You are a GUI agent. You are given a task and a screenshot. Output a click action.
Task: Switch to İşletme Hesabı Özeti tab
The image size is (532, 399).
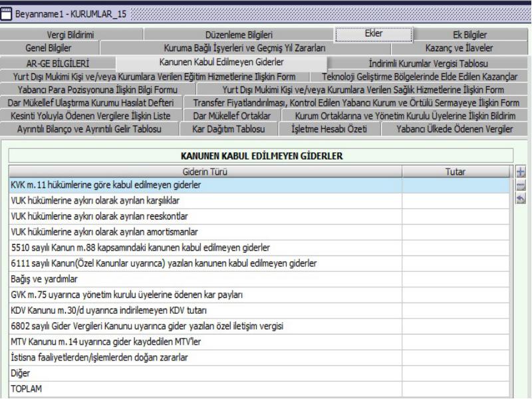[x=329, y=129]
